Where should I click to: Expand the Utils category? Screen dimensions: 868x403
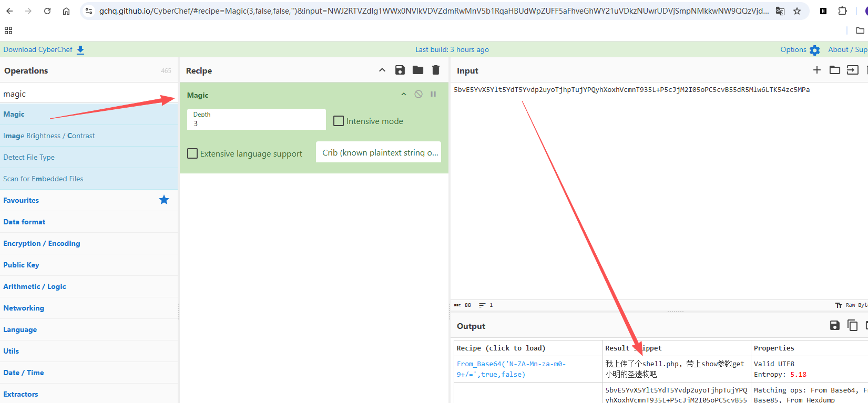(89, 351)
